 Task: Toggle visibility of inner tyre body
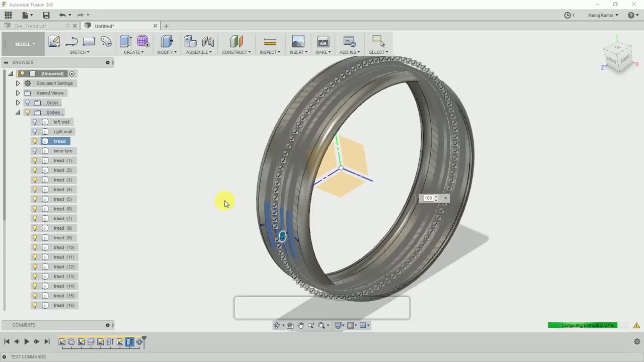[x=35, y=151]
